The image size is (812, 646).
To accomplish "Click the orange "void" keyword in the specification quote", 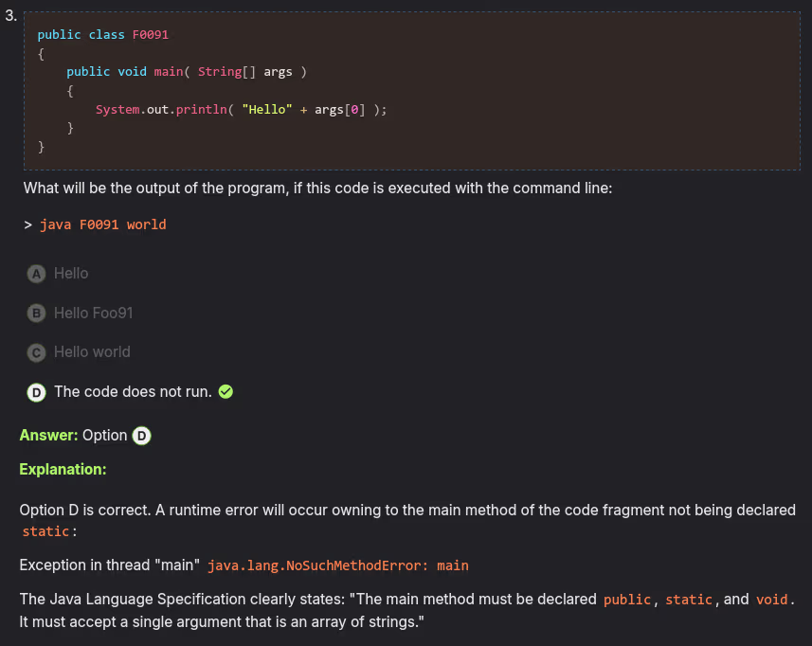I will pos(771,600).
